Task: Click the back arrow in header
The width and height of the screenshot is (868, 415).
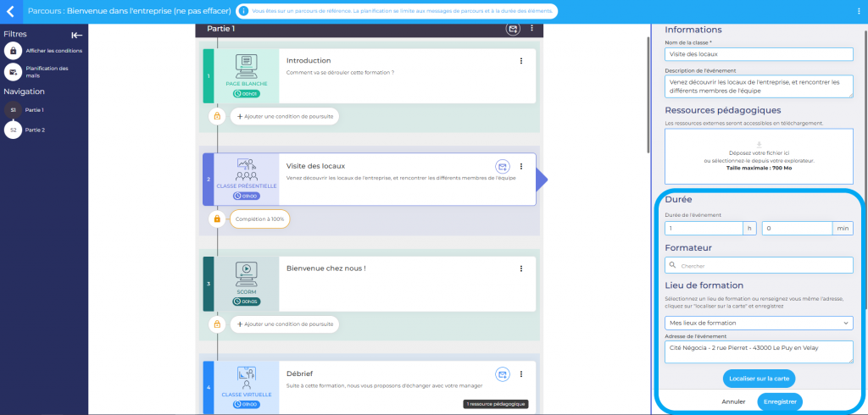Action: 10,12
